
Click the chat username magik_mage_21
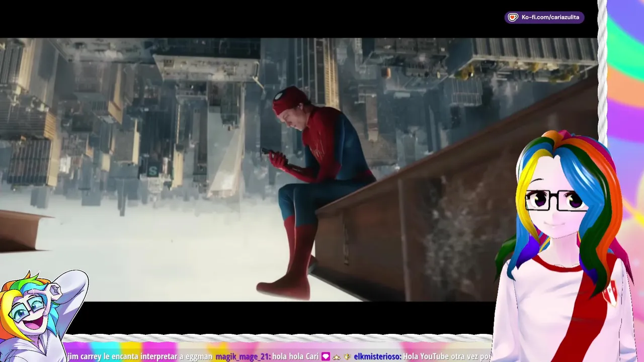pyautogui.click(x=243, y=356)
